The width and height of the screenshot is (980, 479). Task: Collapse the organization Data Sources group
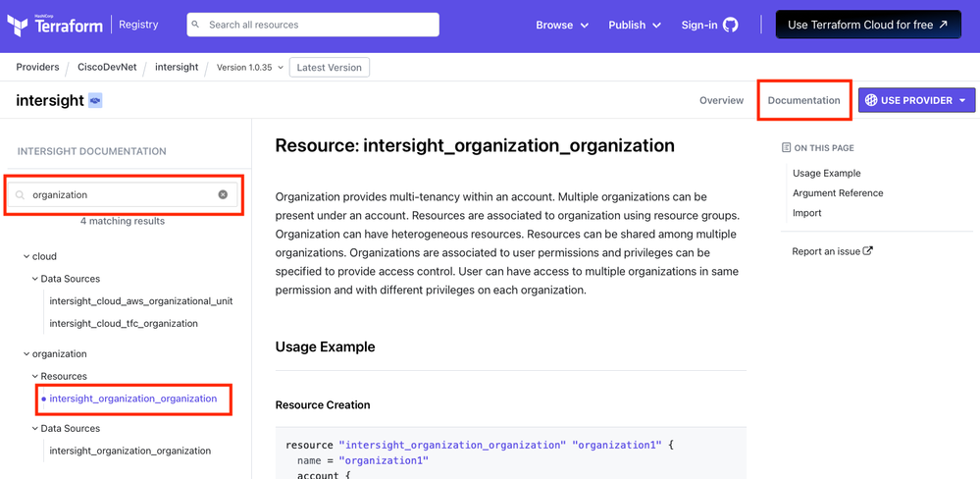(35, 429)
